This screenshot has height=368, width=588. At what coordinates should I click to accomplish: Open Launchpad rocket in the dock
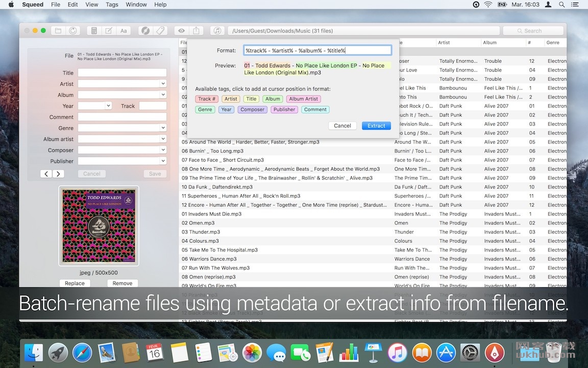[x=58, y=353]
